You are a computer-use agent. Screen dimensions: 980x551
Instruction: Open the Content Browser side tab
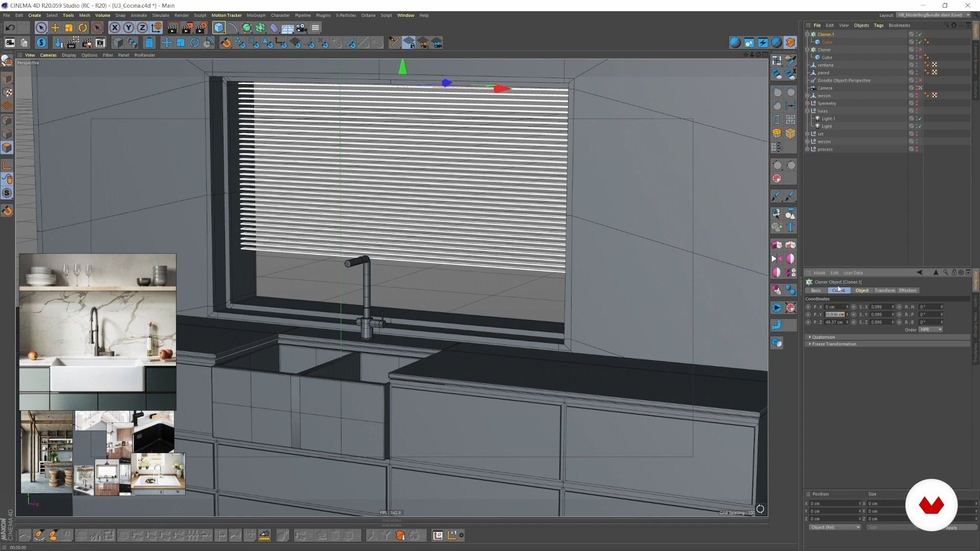pos(976,59)
